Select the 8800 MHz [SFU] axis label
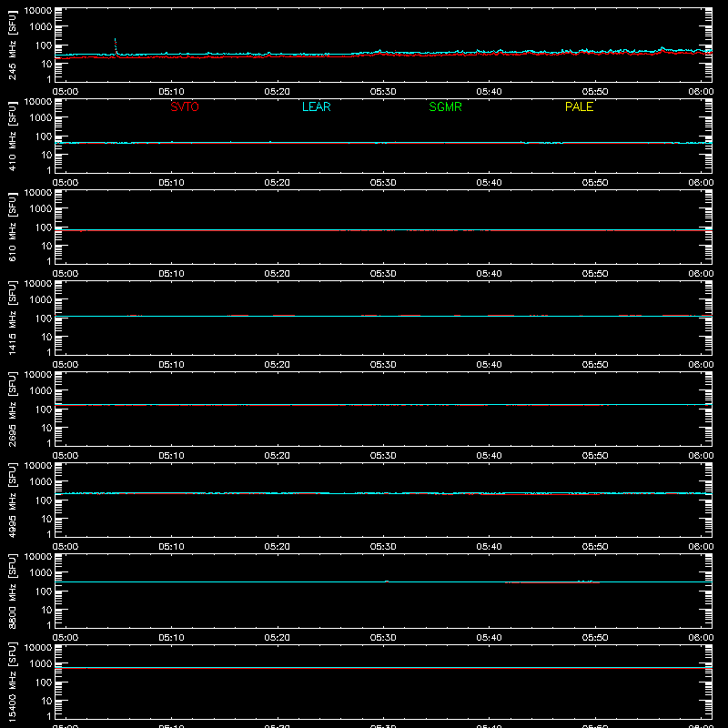The width and height of the screenshot is (728, 728). tap(13, 591)
